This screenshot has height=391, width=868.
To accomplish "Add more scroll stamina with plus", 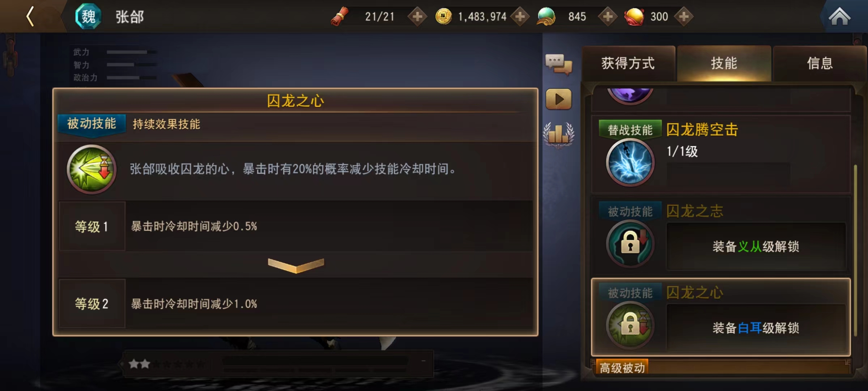I will coord(417,17).
